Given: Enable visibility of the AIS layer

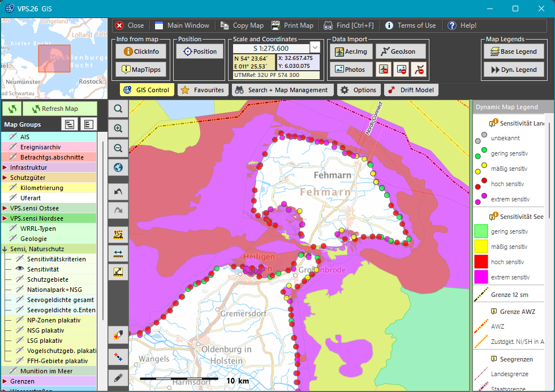Looking at the screenshot, I should click(x=13, y=137).
